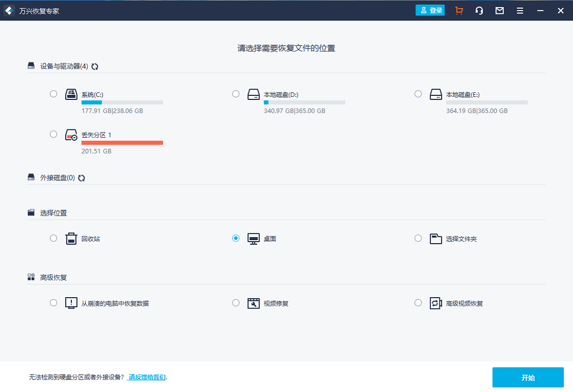Open the feedback link at bottom
The height and width of the screenshot is (392, 573).
point(147,377)
